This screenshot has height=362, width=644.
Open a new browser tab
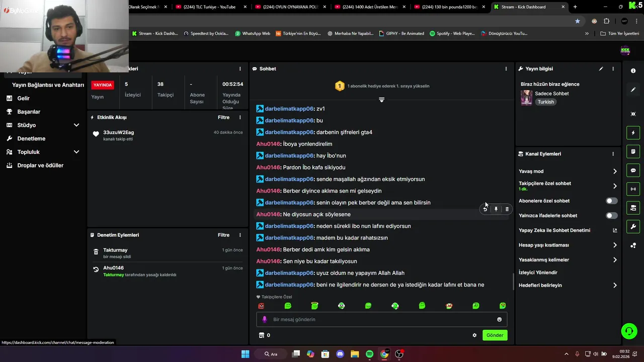click(575, 7)
